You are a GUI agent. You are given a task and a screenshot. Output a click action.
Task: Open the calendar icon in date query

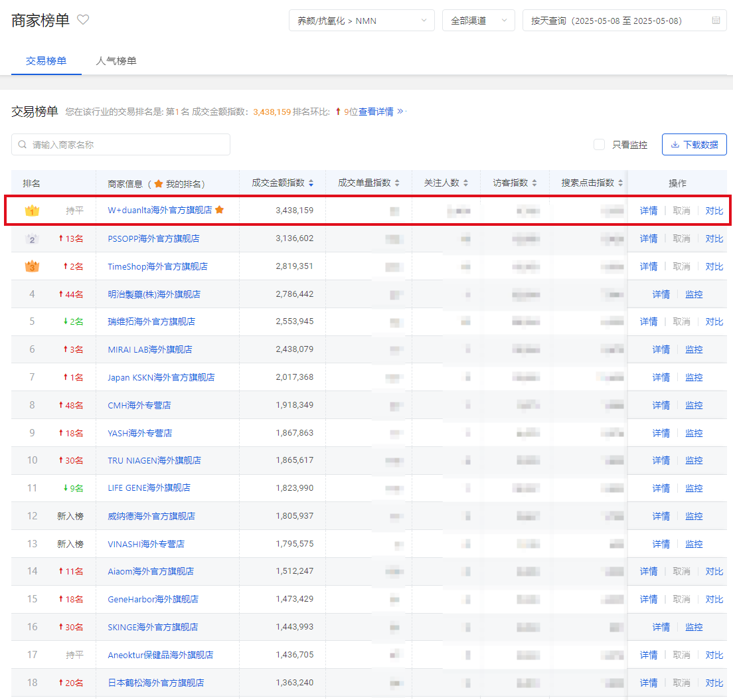pyautogui.click(x=716, y=21)
